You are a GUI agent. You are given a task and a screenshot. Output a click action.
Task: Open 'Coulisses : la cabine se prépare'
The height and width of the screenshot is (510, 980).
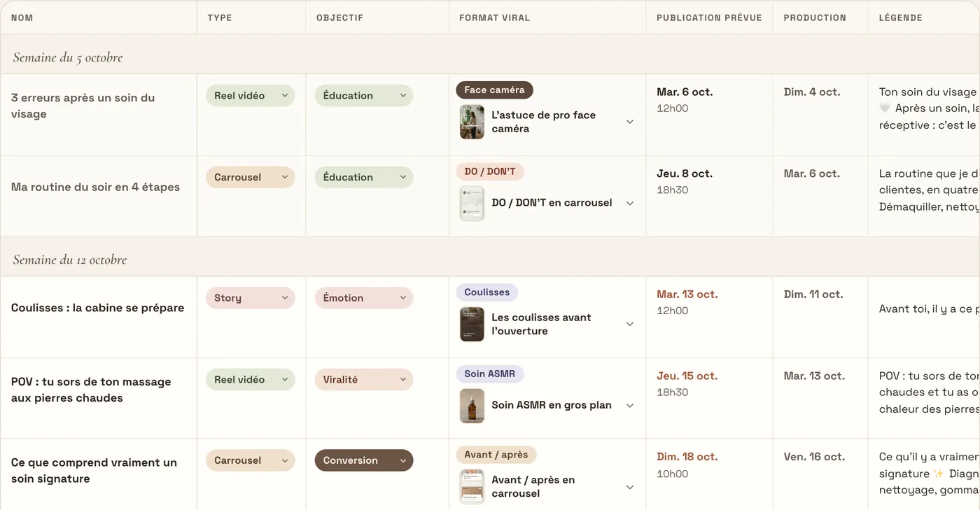pos(97,308)
